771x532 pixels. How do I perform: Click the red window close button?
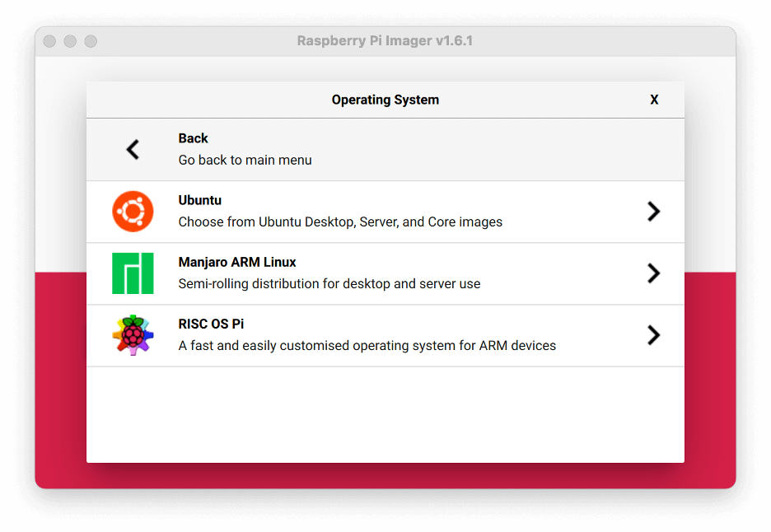49,41
